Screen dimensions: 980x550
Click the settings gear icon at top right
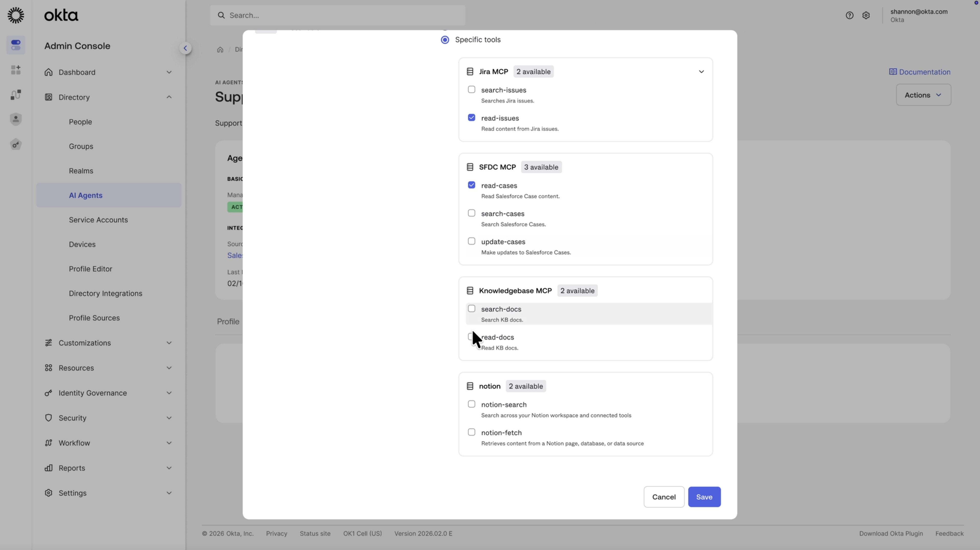tap(866, 15)
